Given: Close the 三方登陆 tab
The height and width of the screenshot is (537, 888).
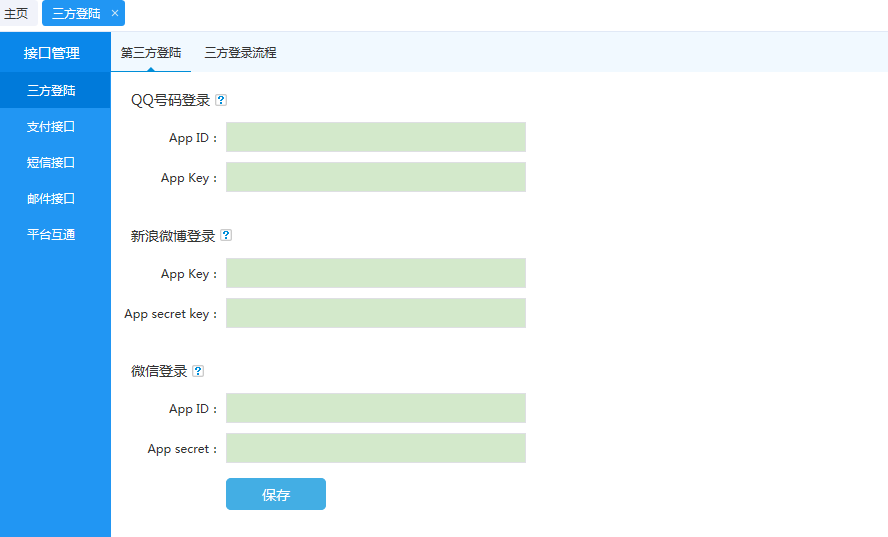Looking at the screenshot, I should pos(115,13).
